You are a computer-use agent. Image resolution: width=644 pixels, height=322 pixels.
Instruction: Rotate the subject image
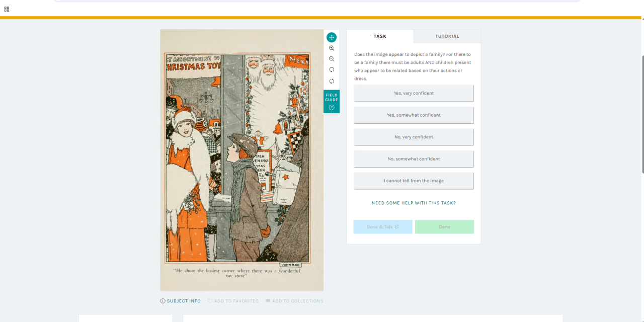pyautogui.click(x=332, y=70)
